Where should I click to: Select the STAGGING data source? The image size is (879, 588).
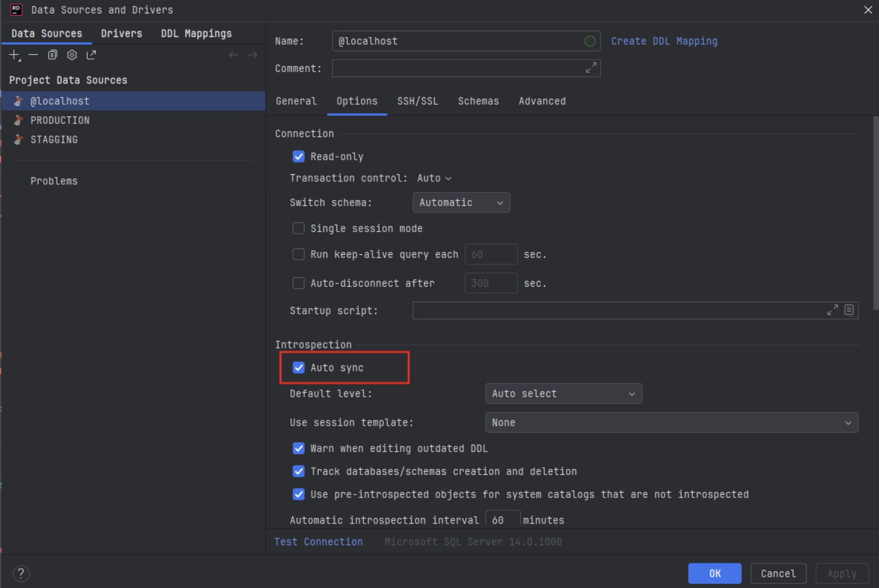pyautogui.click(x=133, y=139)
